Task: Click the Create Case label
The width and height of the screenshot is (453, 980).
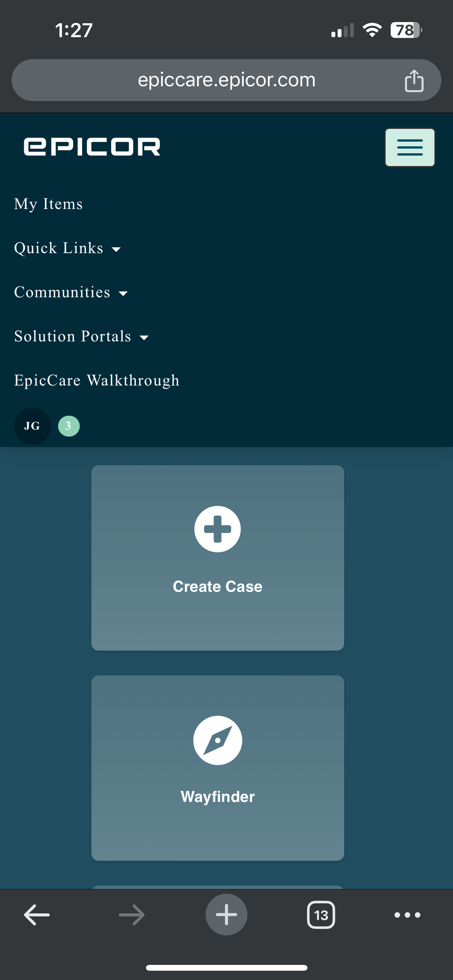Action: click(218, 586)
